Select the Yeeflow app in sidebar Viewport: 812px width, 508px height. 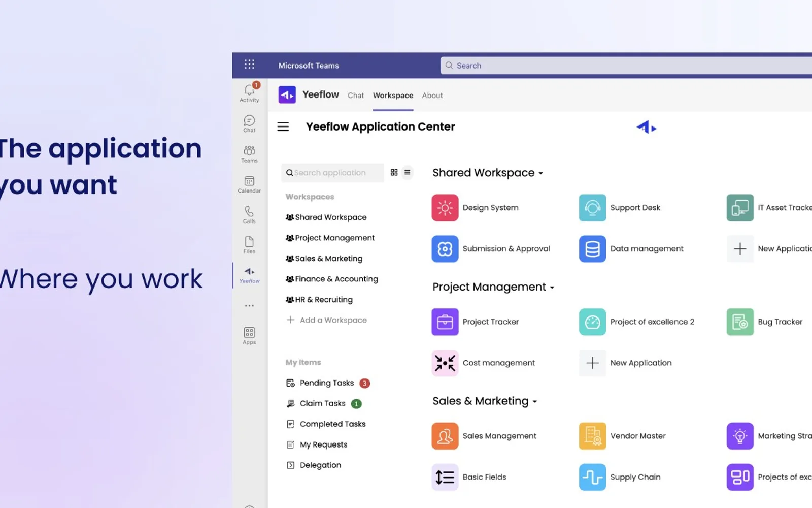point(249,275)
